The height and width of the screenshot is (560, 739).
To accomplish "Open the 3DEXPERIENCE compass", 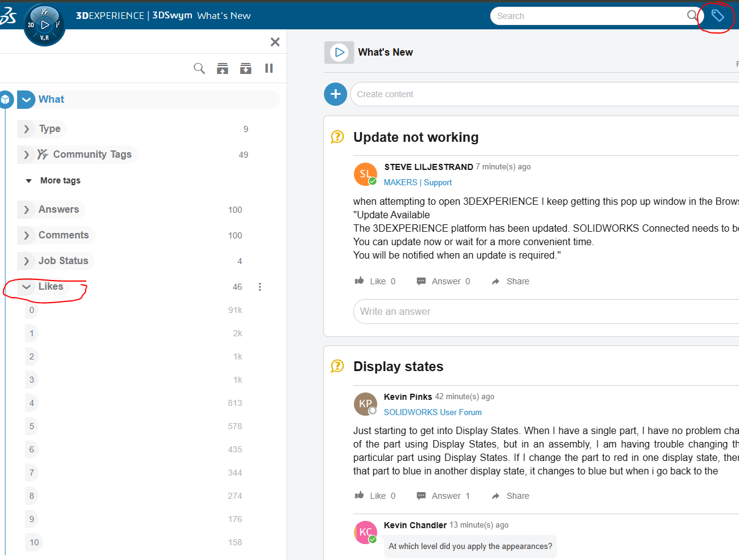I will click(44, 25).
